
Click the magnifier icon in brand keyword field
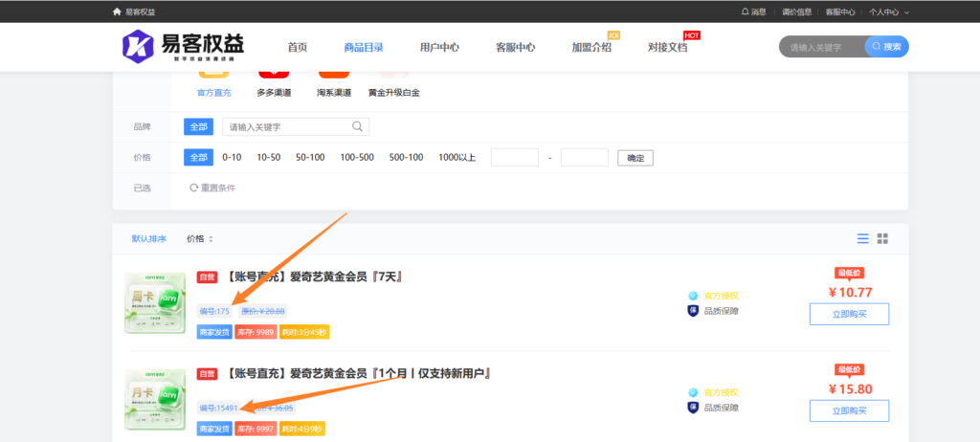pos(358,126)
